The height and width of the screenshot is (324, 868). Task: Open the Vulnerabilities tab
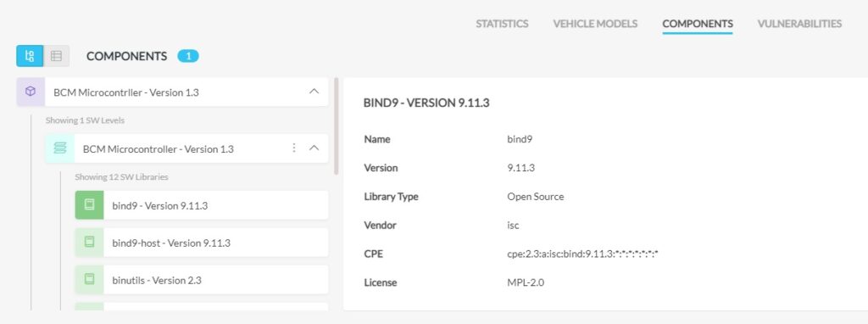[799, 24]
